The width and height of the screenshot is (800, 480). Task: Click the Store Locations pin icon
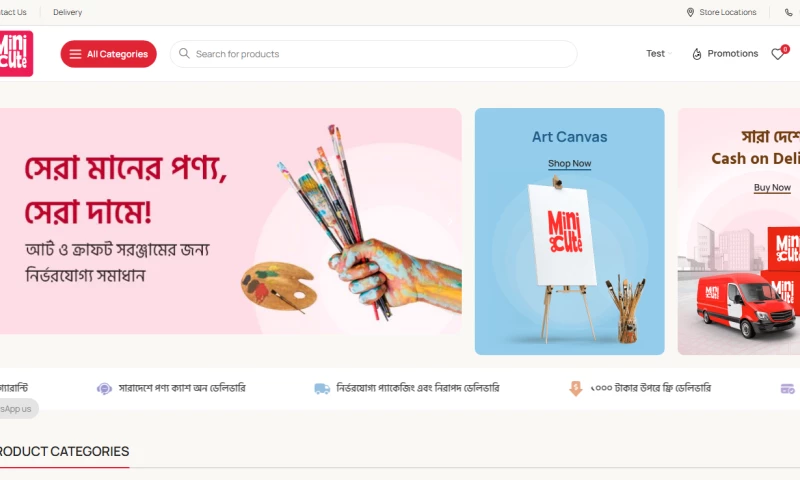pos(690,12)
